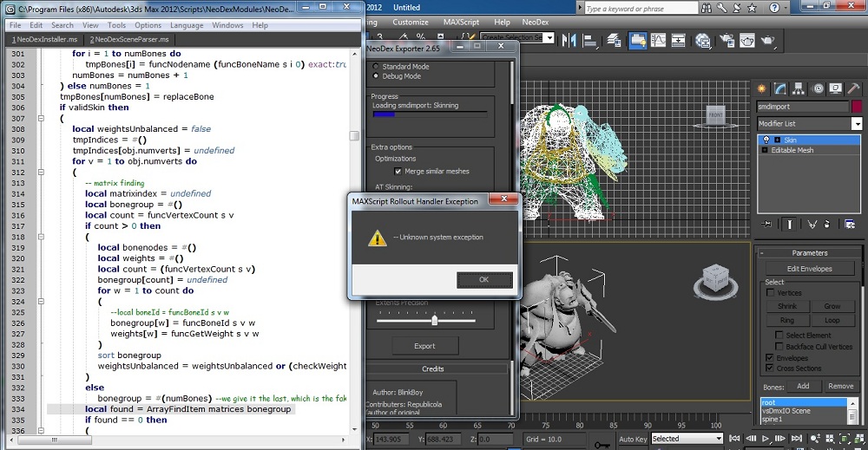Toggle the Skin modifier lightbulb
The height and width of the screenshot is (450, 868).
766,140
